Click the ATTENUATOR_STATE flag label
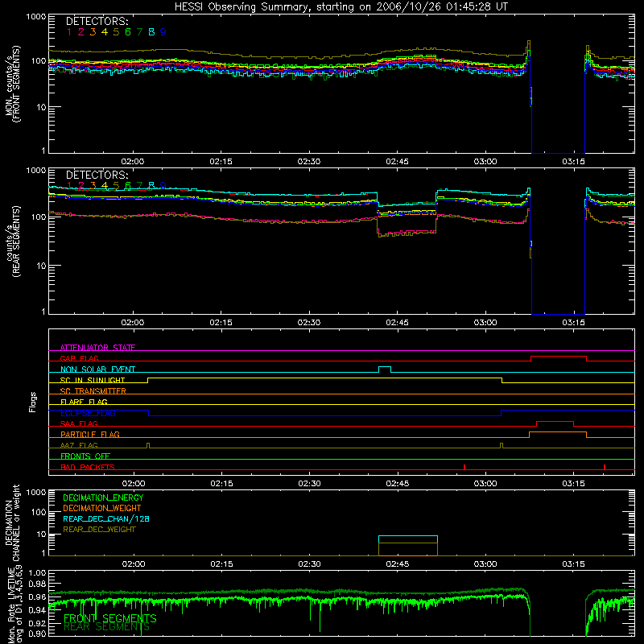The height and width of the screenshot is (644, 644). [97, 348]
